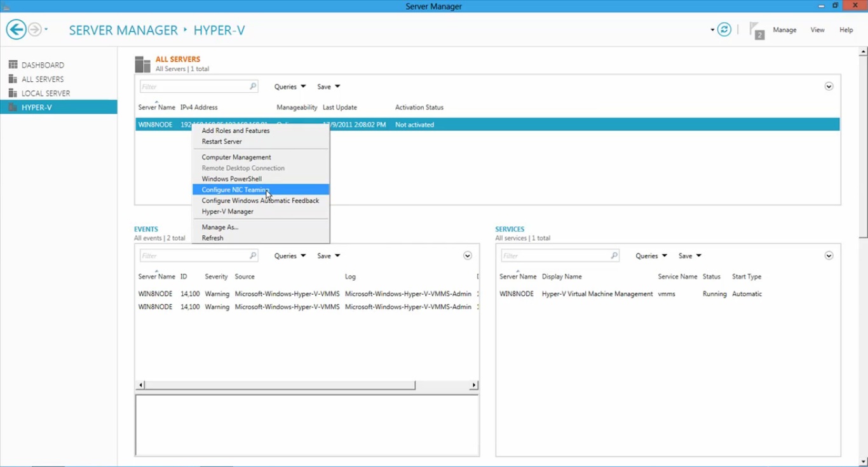The height and width of the screenshot is (467, 868).
Task: Open the Save dropdown in All Servers
Action: (x=329, y=86)
